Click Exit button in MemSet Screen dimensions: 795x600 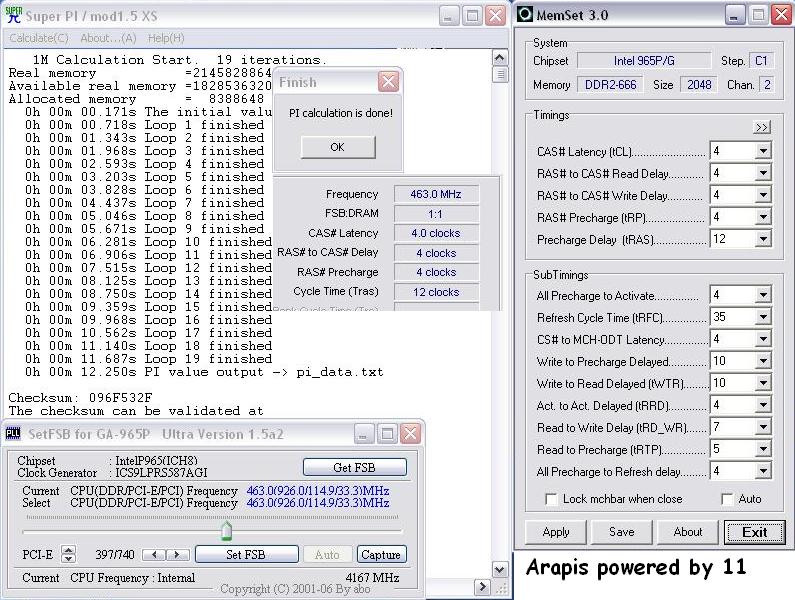tap(754, 532)
